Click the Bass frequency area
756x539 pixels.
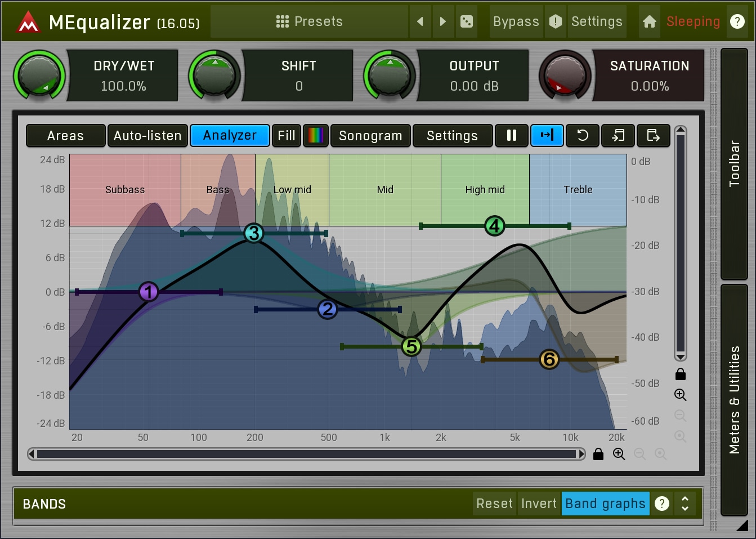(218, 190)
